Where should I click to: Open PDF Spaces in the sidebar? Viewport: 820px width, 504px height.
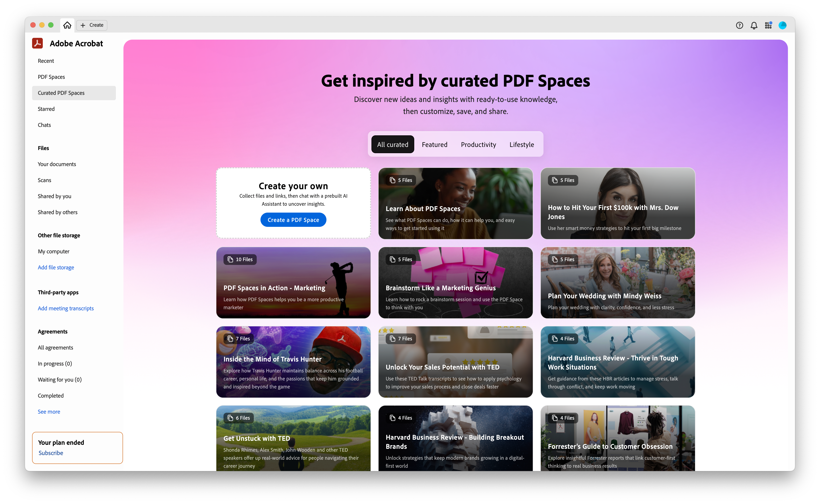[x=74, y=77]
